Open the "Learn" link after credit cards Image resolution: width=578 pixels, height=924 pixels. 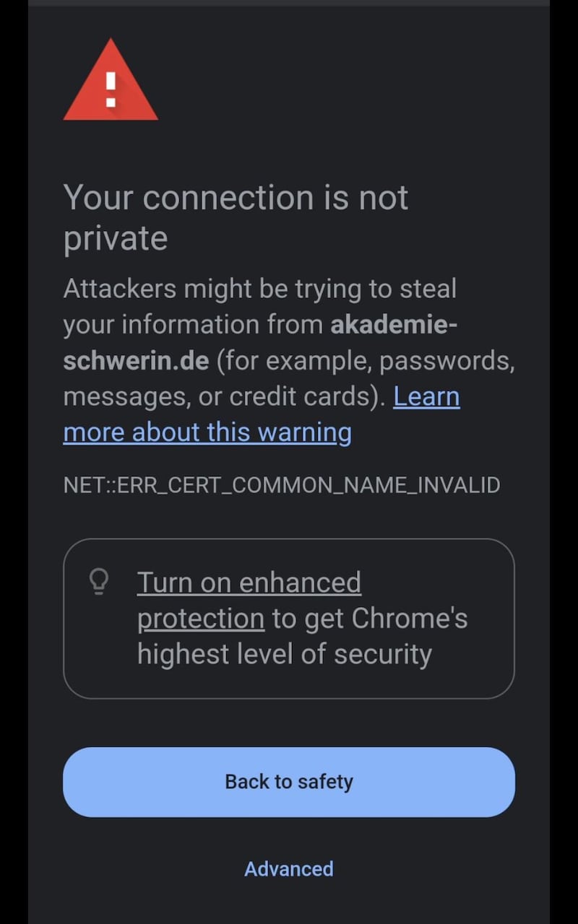point(426,396)
